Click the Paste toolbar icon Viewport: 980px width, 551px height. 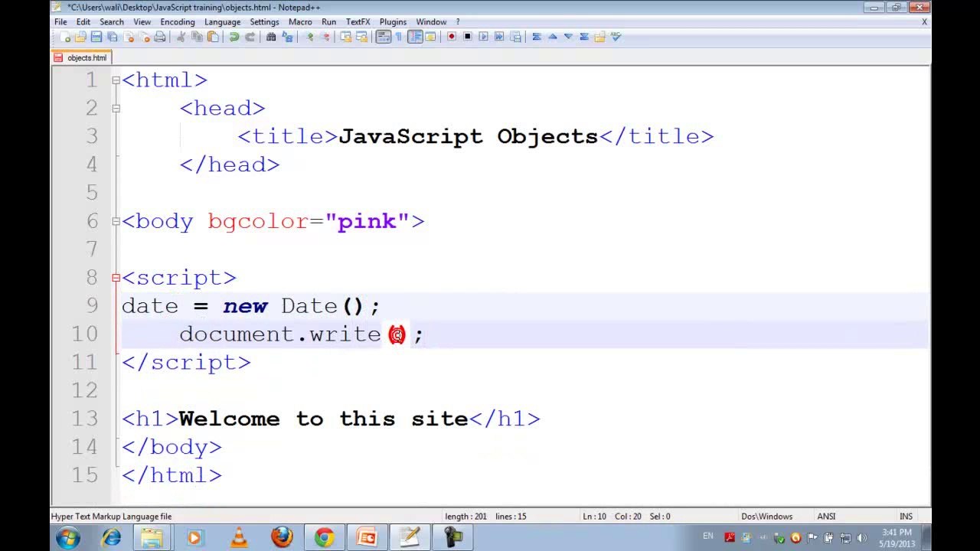[213, 37]
